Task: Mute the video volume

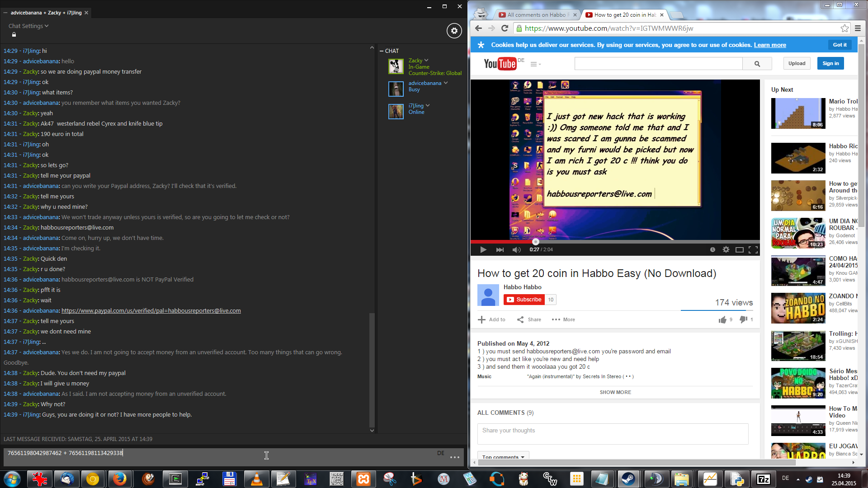Action: [x=516, y=250]
